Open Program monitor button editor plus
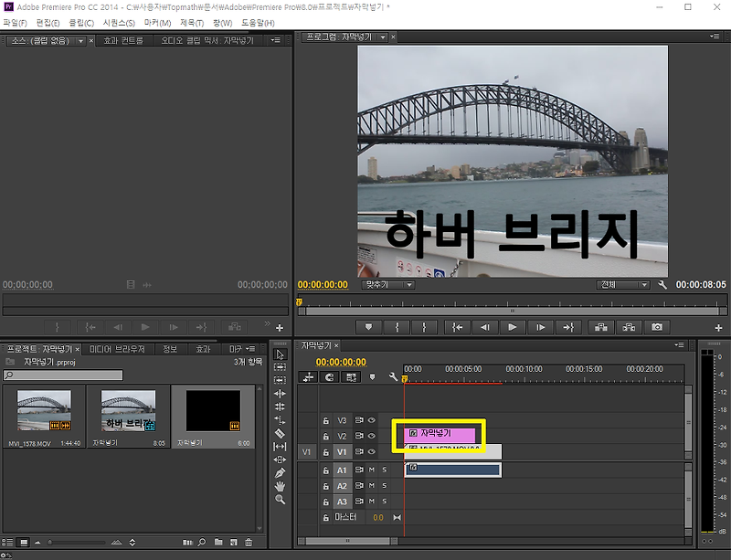Screen dimensions: 731x560 tap(718, 328)
